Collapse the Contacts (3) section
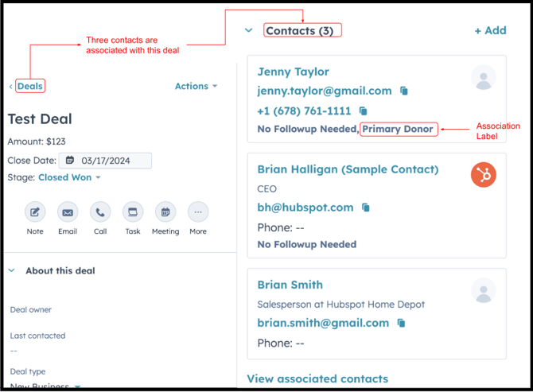The height and width of the screenshot is (392, 533). point(249,30)
